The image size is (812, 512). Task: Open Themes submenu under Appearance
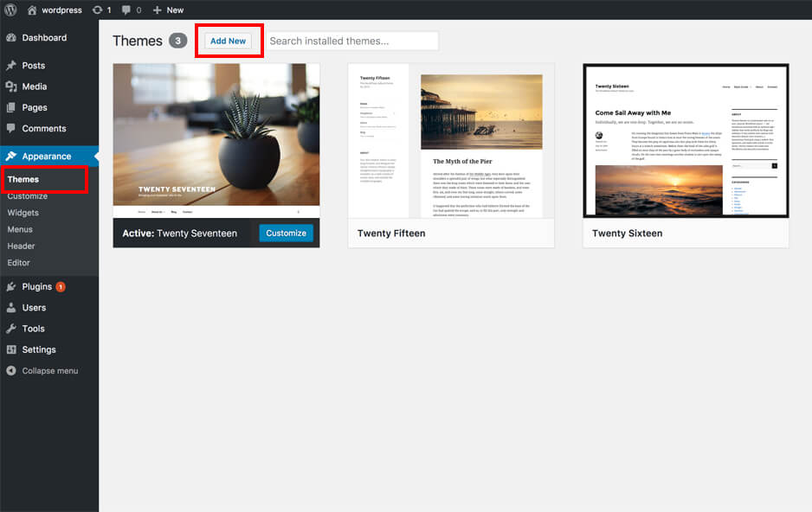pyautogui.click(x=23, y=179)
